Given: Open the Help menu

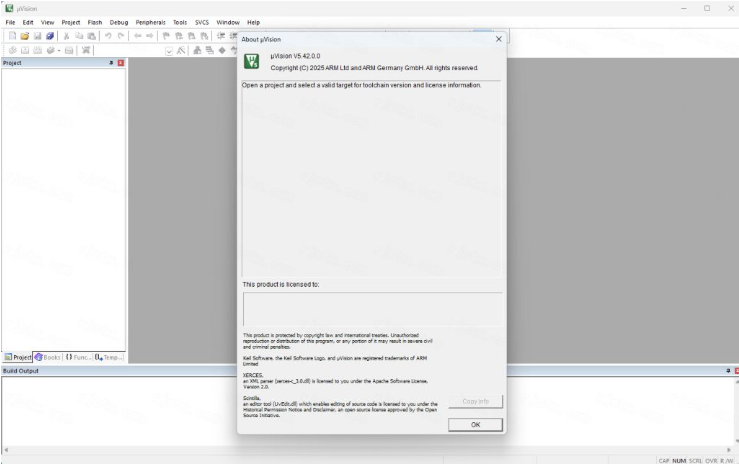Looking at the screenshot, I should click(254, 22).
